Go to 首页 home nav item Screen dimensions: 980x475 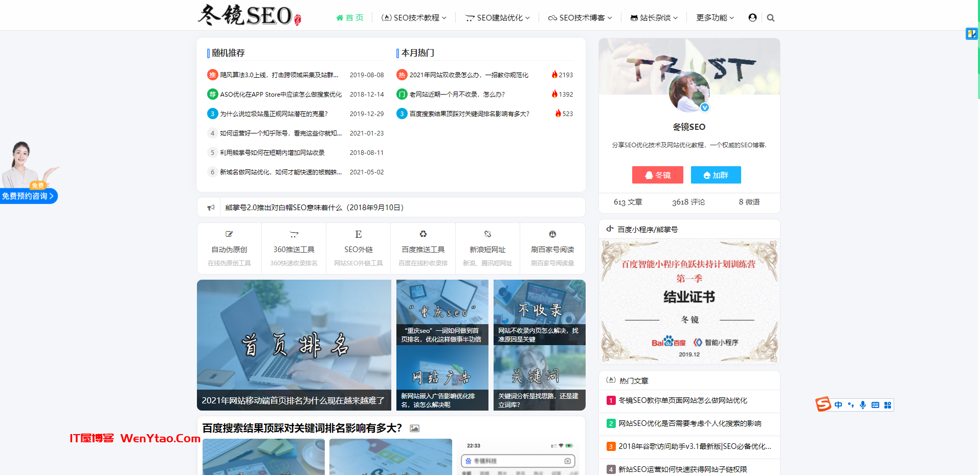pyautogui.click(x=350, y=18)
